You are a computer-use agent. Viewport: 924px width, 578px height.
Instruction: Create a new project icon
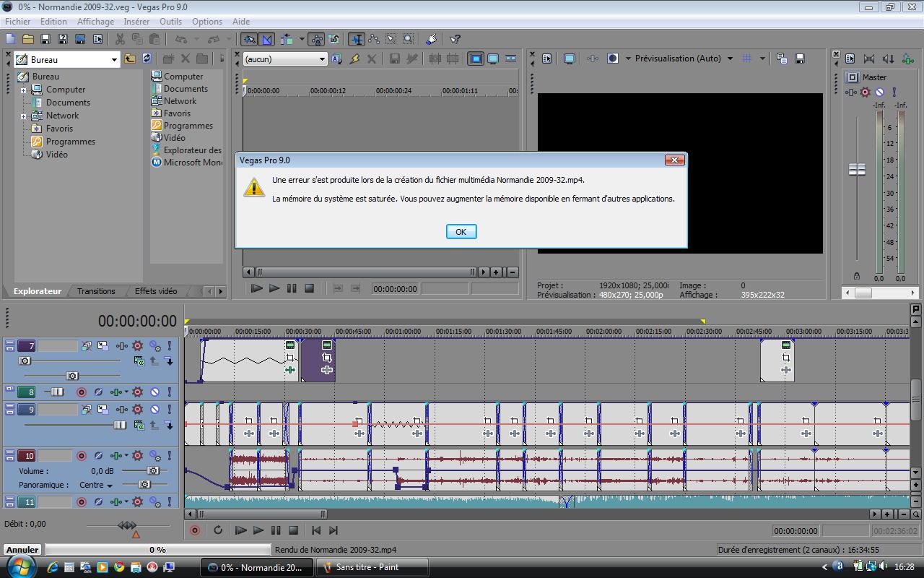[x=11, y=39]
